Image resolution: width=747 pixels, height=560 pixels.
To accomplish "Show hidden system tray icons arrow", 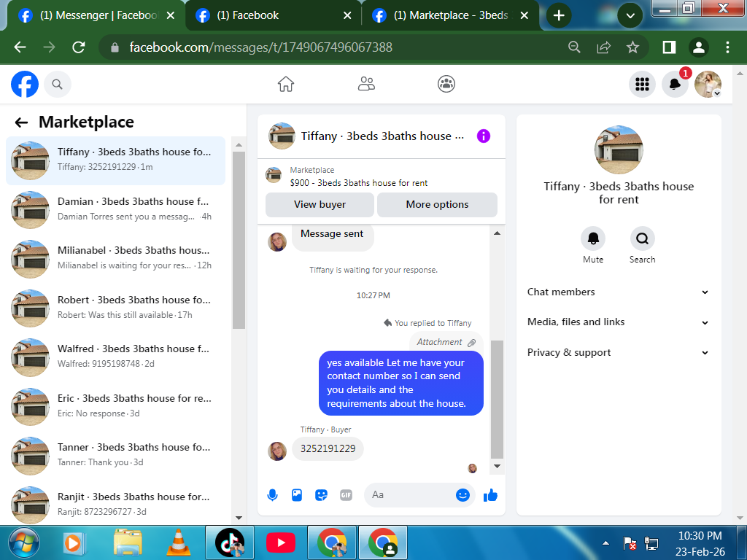I will 605,542.
